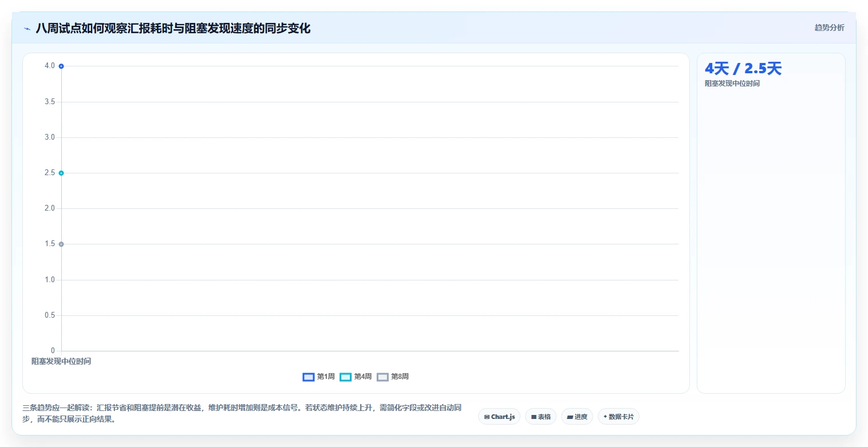Toggle the 第8周 legend series
The image size is (868, 447).
(393, 377)
